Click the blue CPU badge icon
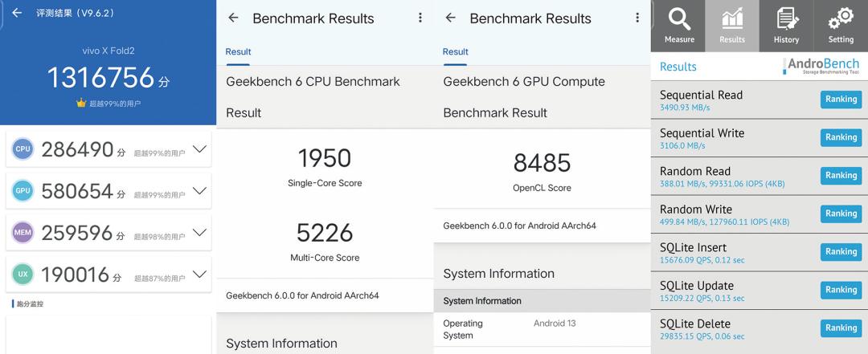This screenshot has height=354, width=868. click(23, 149)
